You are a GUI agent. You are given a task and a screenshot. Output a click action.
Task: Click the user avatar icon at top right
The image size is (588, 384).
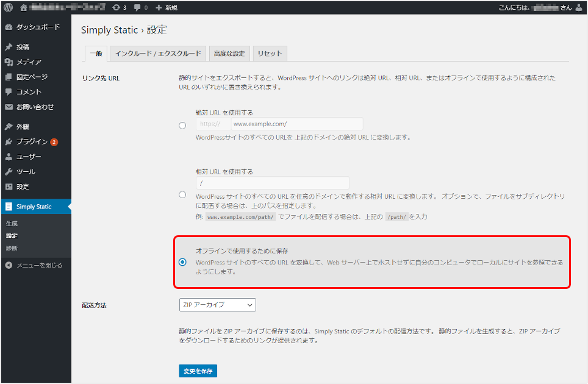pos(579,7)
